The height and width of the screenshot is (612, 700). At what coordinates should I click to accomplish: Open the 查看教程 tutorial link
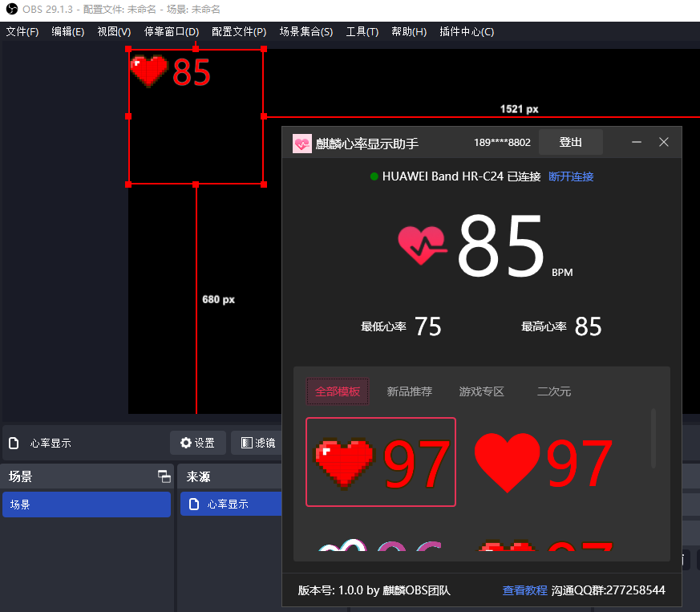click(524, 590)
